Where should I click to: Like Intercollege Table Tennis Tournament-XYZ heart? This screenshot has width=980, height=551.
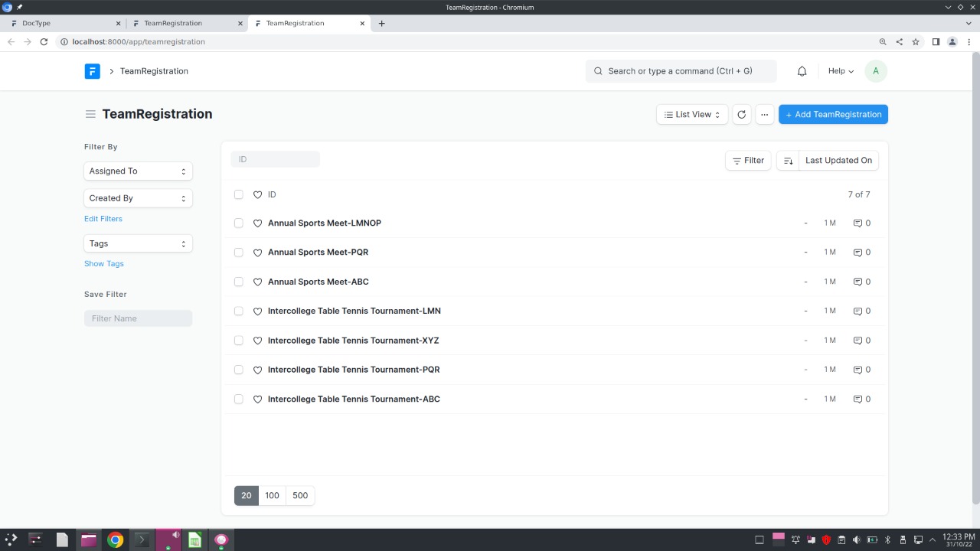[257, 341]
